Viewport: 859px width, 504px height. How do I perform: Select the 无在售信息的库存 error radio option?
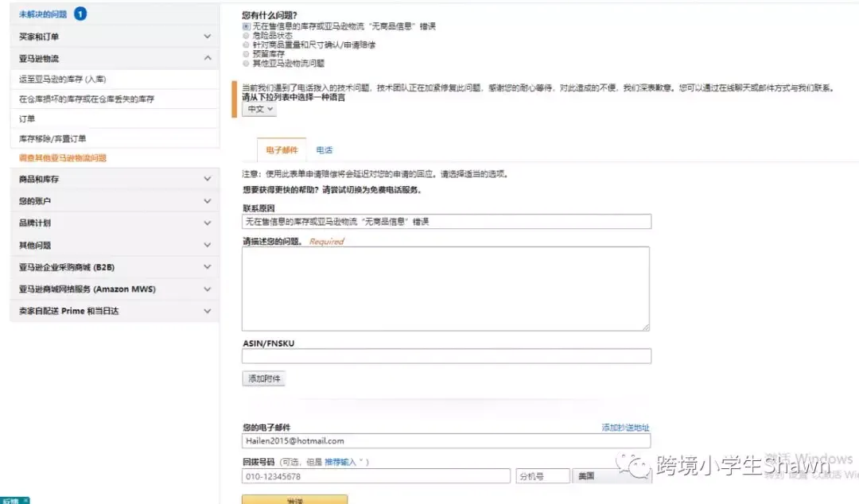point(246,26)
